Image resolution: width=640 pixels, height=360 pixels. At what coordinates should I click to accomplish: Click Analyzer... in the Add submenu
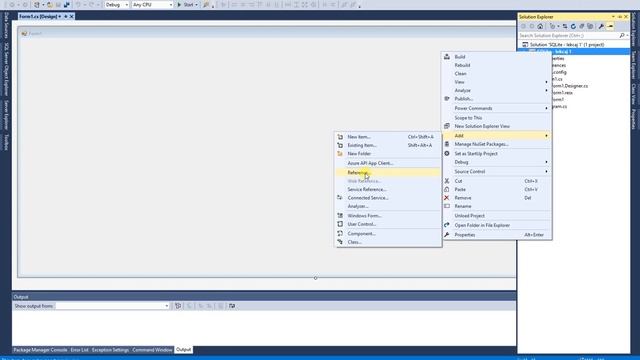pos(388,206)
